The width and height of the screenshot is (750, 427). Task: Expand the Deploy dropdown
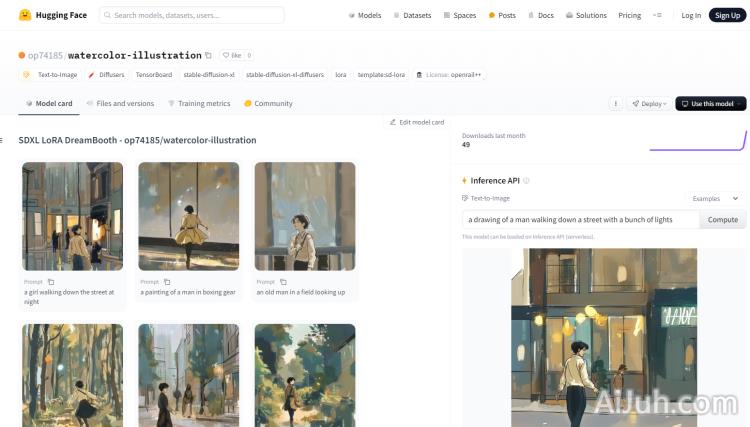649,104
